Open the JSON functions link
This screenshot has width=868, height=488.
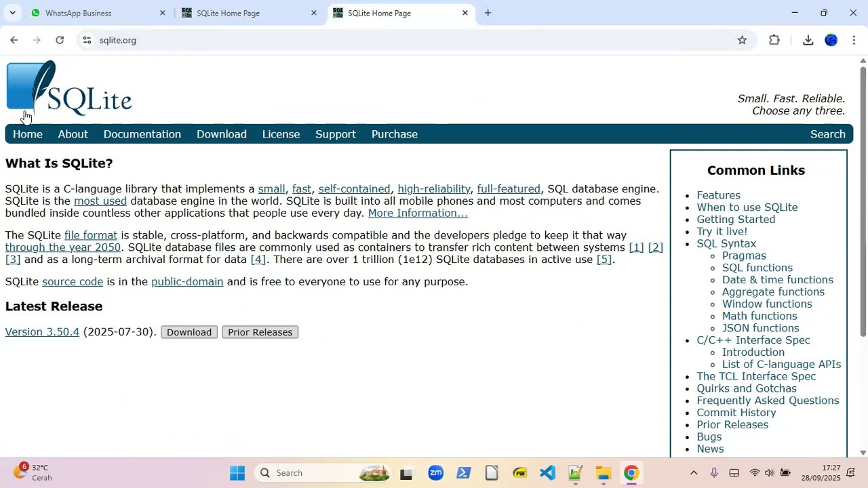(x=760, y=328)
